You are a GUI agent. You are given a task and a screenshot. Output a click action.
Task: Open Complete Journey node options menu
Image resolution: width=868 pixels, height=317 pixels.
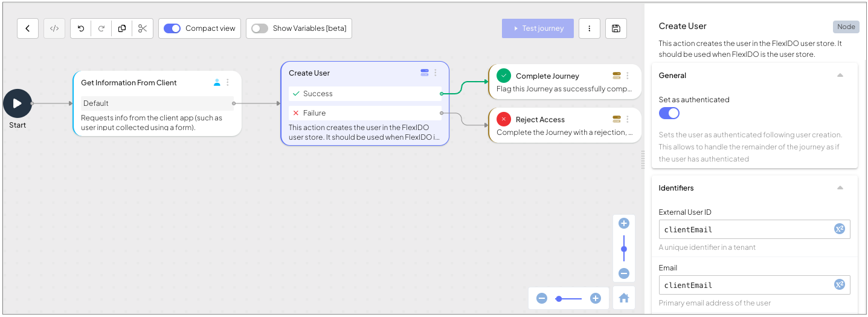pos(628,76)
